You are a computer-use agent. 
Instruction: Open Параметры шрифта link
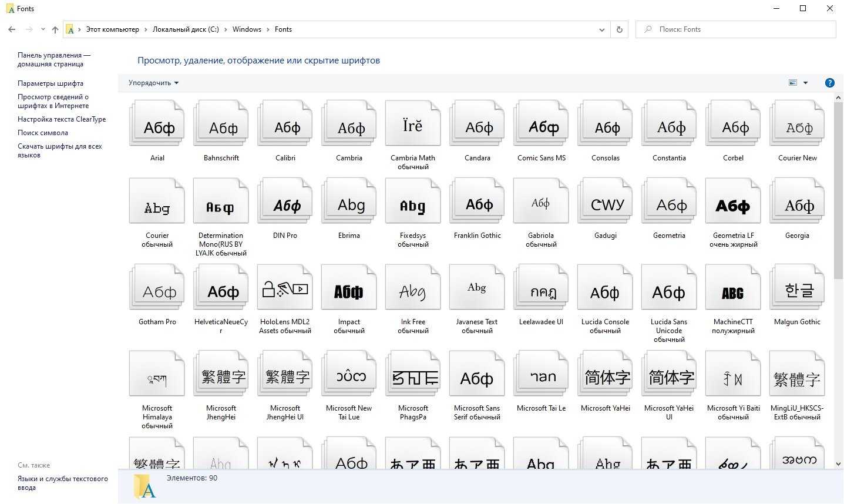(51, 83)
